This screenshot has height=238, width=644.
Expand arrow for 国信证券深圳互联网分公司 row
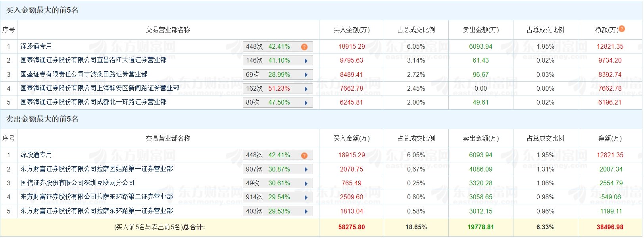click(x=306, y=183)
